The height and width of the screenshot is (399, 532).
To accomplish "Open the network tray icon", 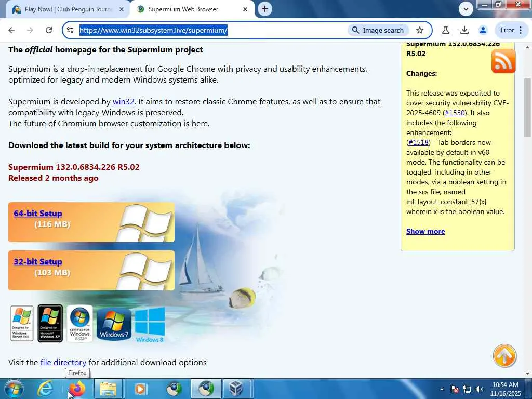I will (467, 389).
